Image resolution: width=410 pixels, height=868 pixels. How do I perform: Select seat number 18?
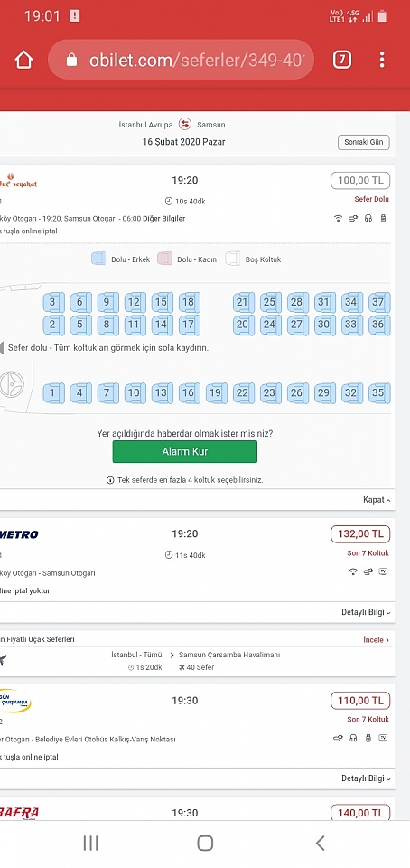click(x=189, y=302)
